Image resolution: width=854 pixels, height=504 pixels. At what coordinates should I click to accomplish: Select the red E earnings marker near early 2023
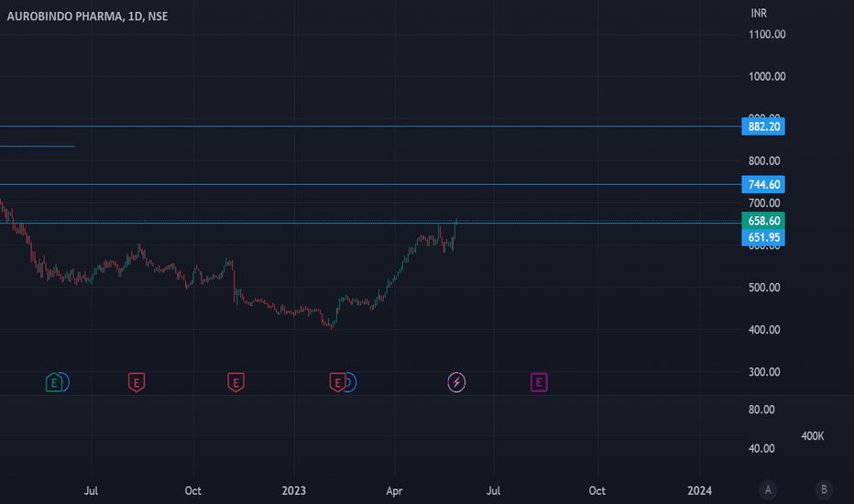pyautogui.click(x=337, y=382)
